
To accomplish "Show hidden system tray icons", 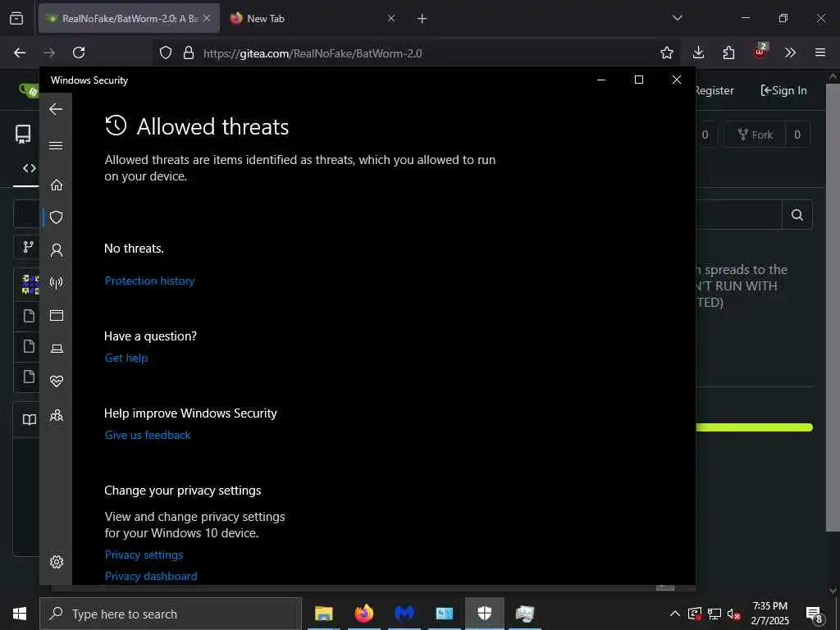I will coord(675,614).
